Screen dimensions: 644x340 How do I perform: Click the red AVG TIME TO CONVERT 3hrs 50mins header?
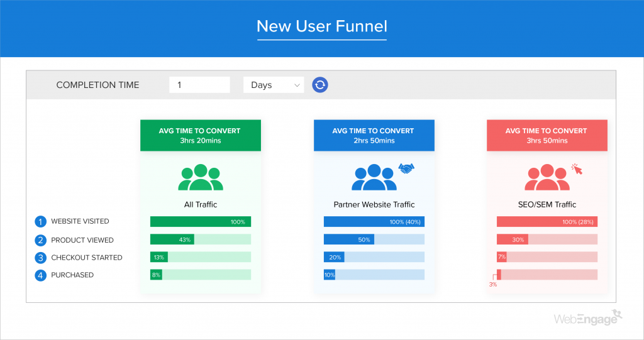coord(547,136)
